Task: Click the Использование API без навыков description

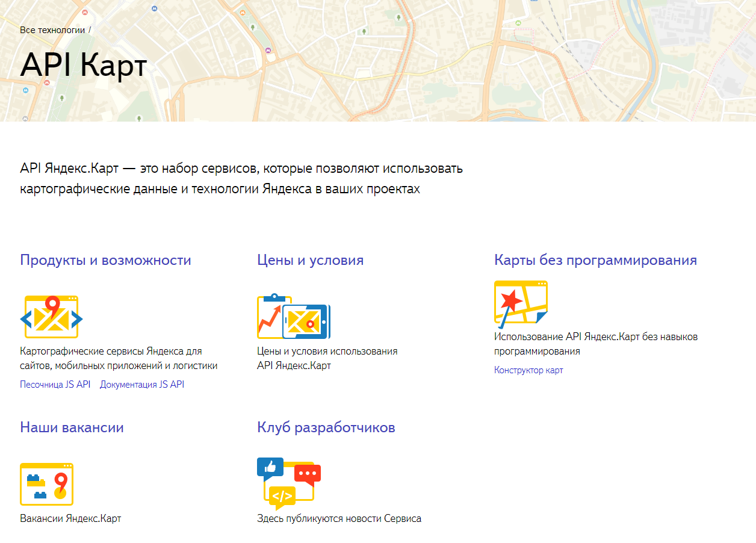Action: (x=595, y=344)
